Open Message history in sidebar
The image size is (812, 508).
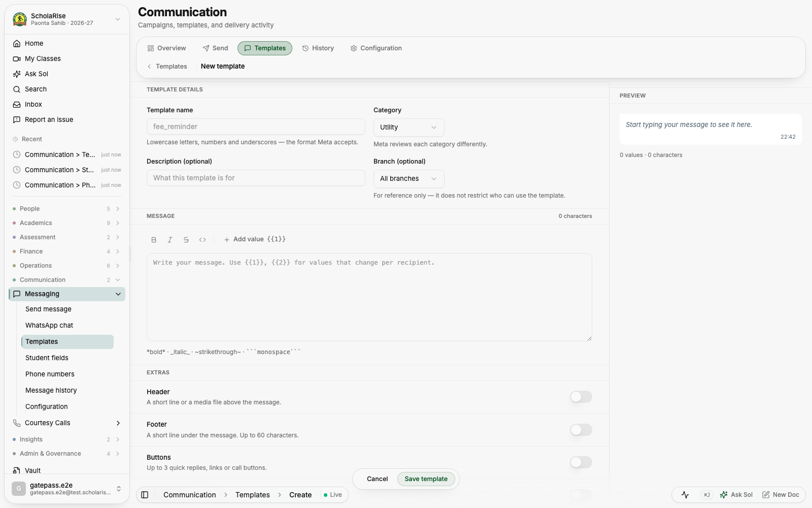pos(67,390)
